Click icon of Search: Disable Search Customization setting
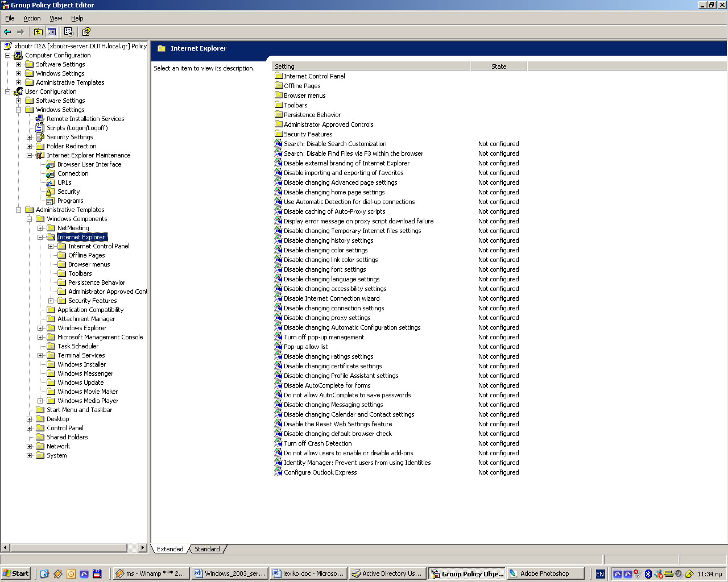Viewport: 728px width, 582px height. point(278,144)
